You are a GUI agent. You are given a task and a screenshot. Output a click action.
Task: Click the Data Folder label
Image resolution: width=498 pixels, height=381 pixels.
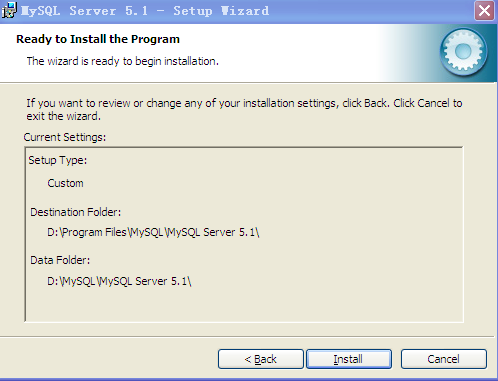tap(60, 260)
